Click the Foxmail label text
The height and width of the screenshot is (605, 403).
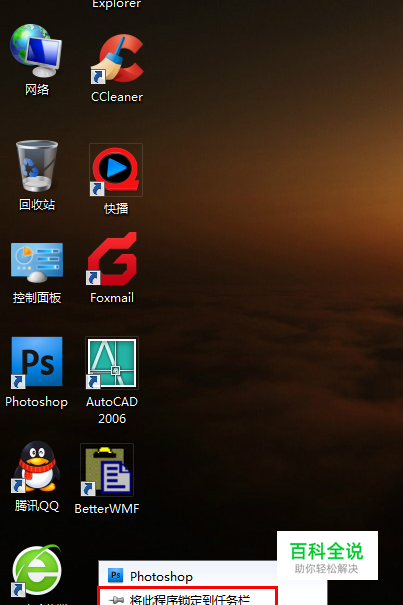coord(112,297)
